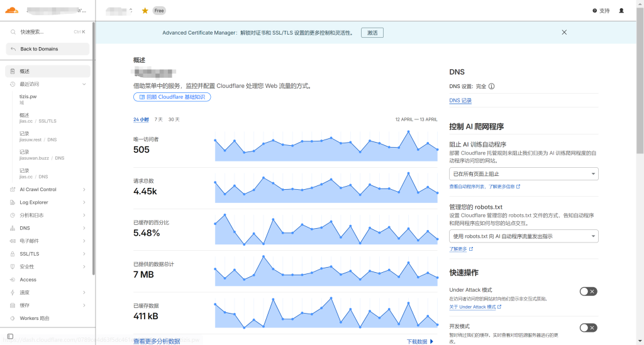Click 激活 button in banner
The height and width of the screenshot is (345, 644).
(x=372, y=33)
